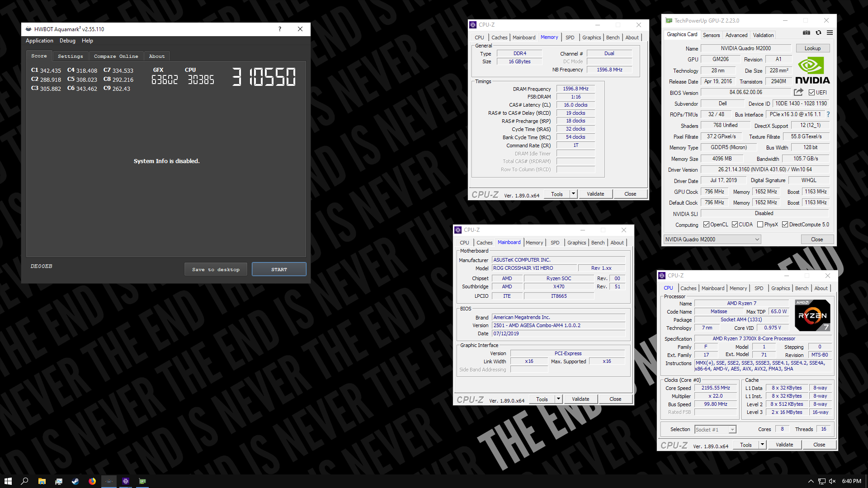Click the taskbar clock showing 6:40 PM

851,481
